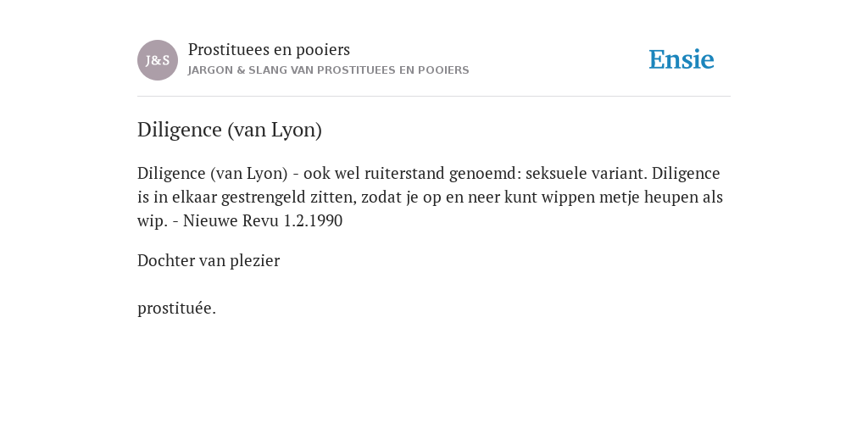Select the Diligence (van Lyon) heading
The image size is (868, 434).
click(x=230, y=130)
